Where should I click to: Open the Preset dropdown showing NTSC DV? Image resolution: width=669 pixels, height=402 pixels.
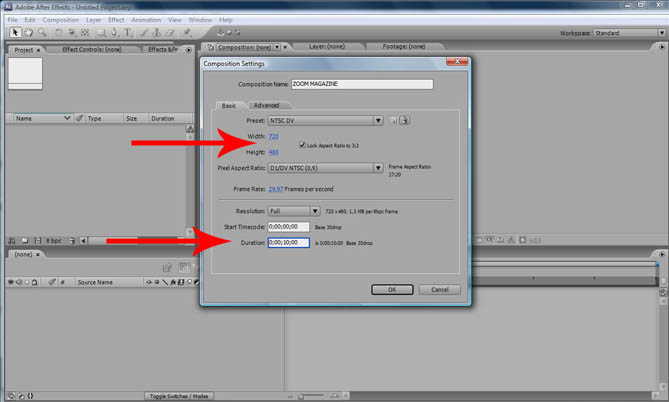click(x=326, y=121)
